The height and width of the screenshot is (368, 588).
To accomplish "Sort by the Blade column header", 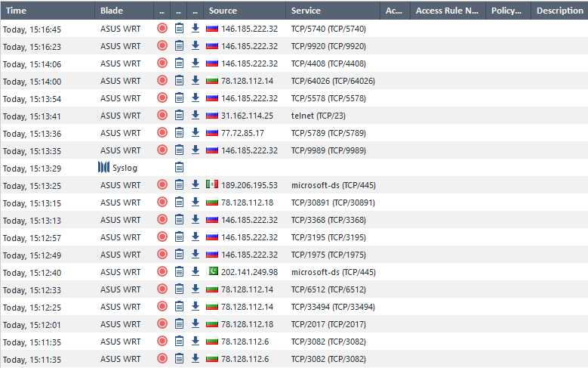I will (124, 10).
